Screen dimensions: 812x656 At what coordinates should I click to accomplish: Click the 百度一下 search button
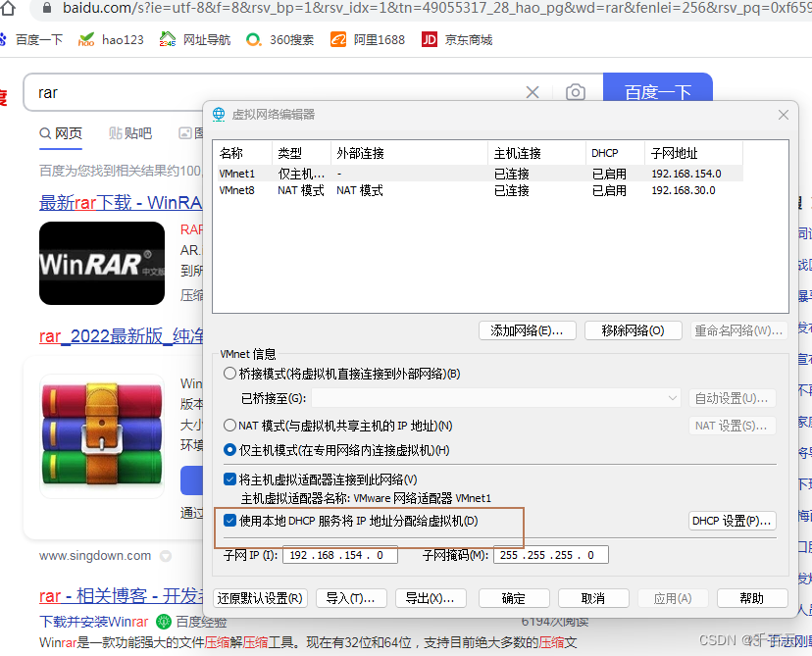[x=658, y=89]
